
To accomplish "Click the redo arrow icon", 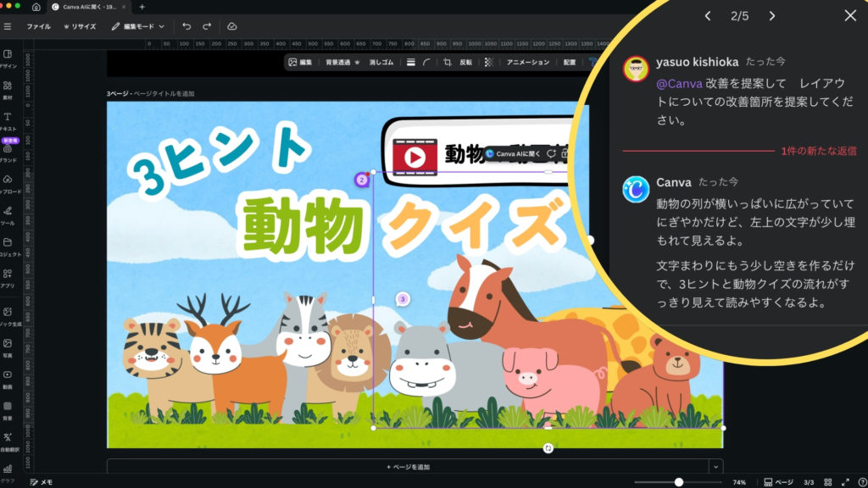I will tap(206, 26).
